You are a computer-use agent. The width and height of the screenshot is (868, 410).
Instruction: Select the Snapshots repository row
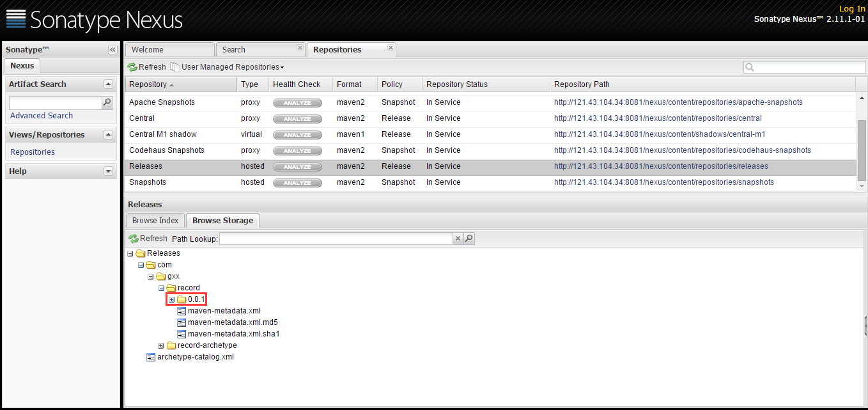[490, 182]
